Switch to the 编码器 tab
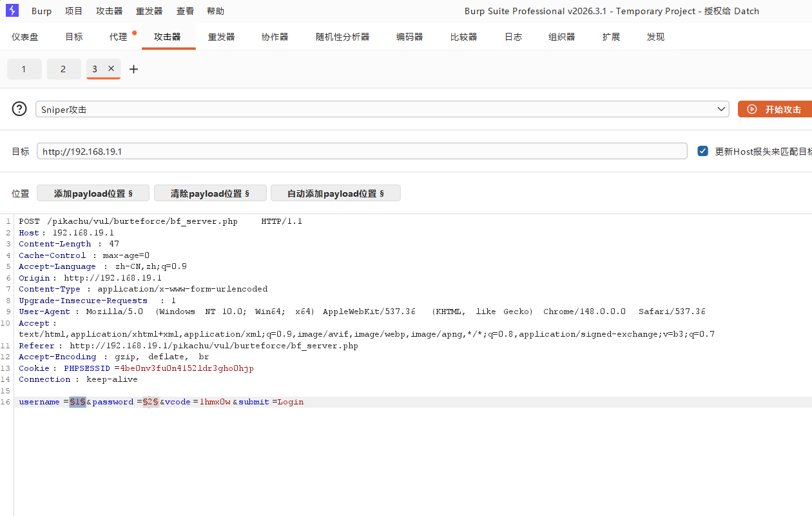 [x=410, y=37]
